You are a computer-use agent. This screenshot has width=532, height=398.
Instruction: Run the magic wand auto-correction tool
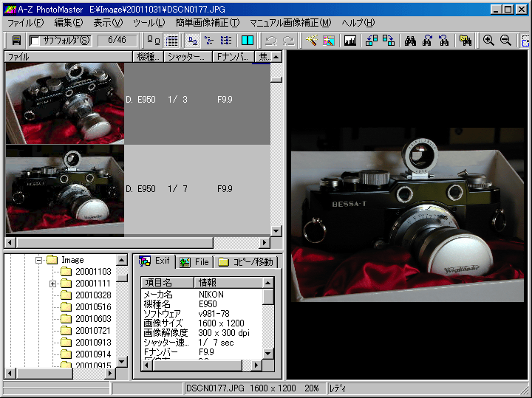pyautogui.click(x=312, y=41)
